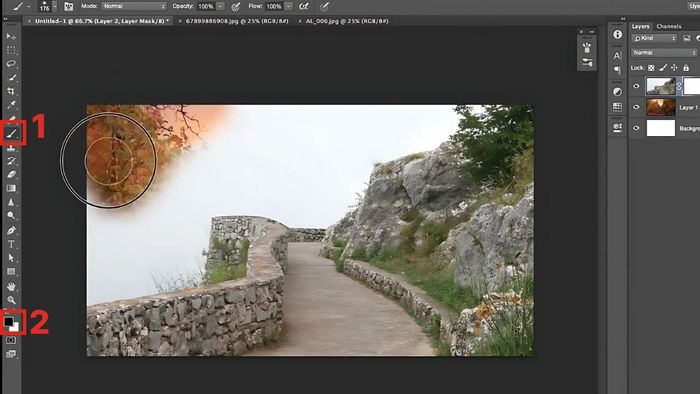Toggle layer mask link icon
This screenshot has width=700, height=394.
tap(679, 86)
